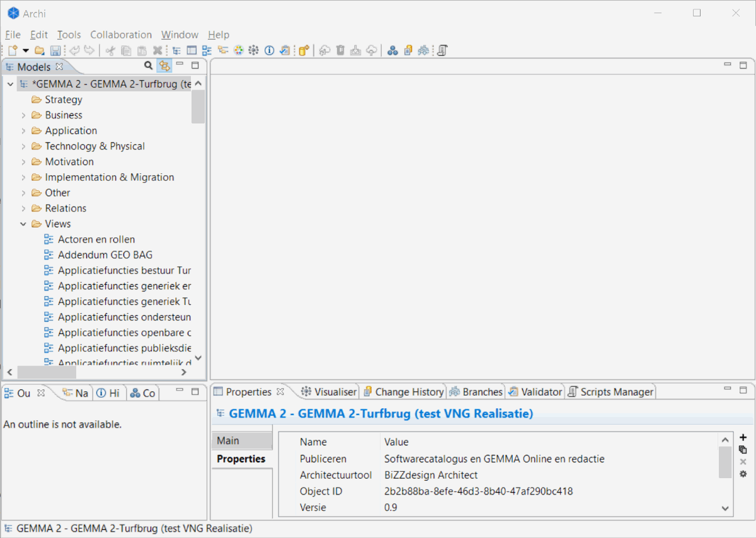Open the Window menu

point(180,35)
